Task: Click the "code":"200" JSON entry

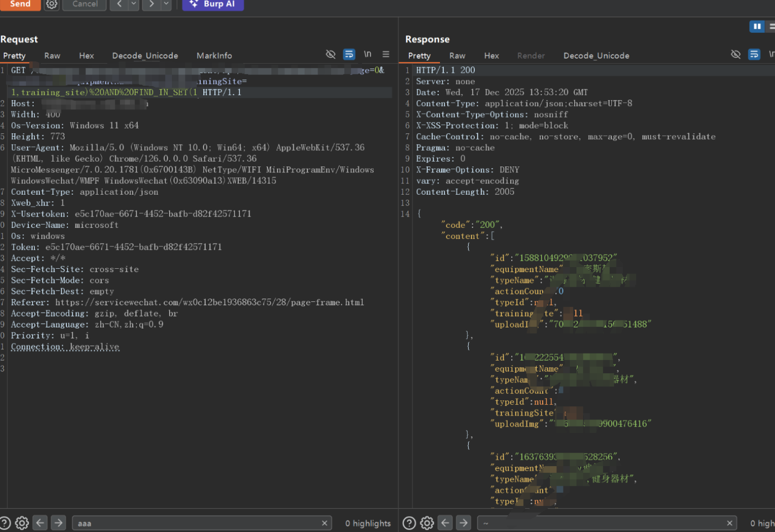Action: pos(472,225)
